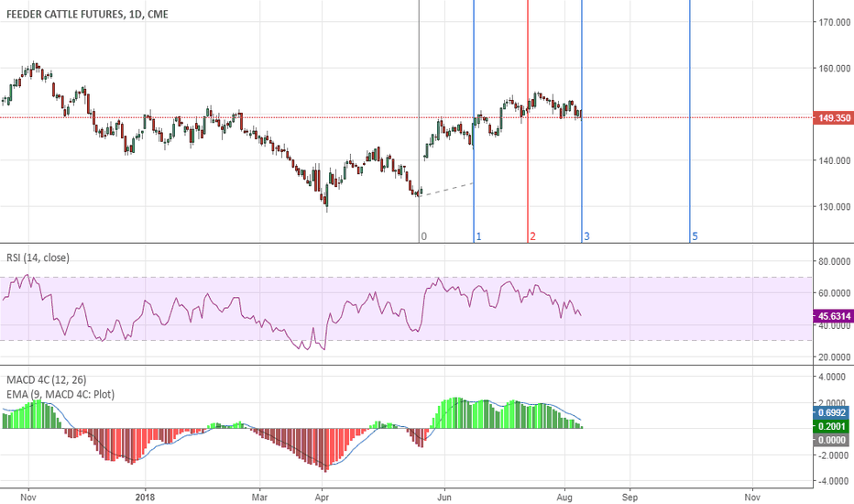Click the Nov label at time axis end
854x504 pixels.
(752, 497)
